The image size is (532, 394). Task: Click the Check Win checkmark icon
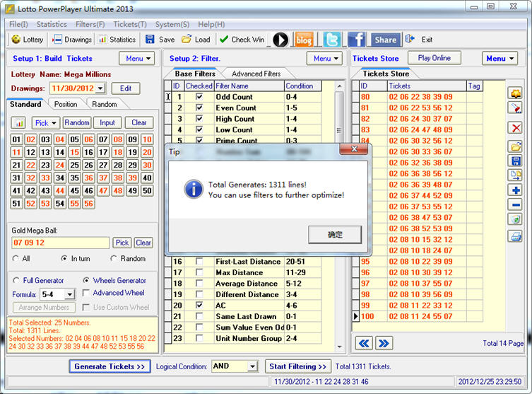(x=223, y=40)
